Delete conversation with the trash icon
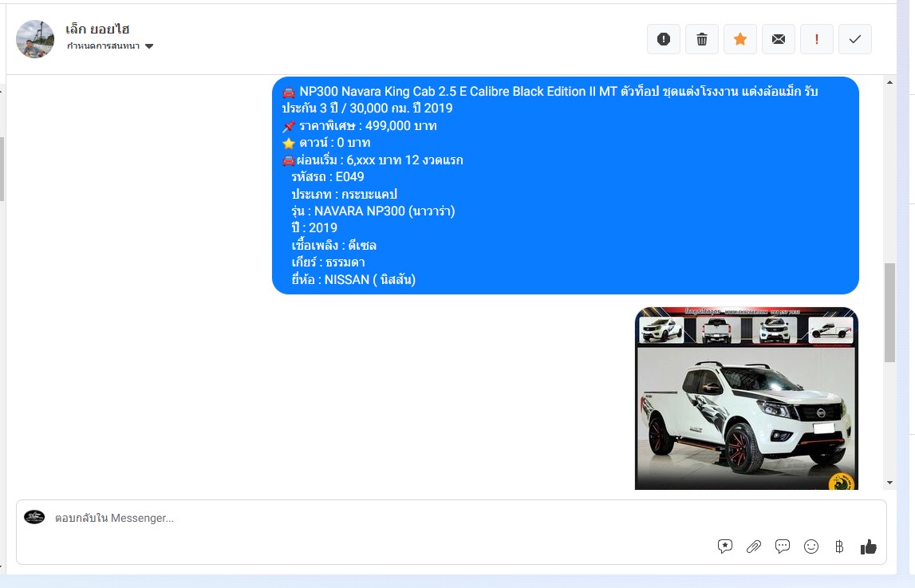 pos(702,39)
